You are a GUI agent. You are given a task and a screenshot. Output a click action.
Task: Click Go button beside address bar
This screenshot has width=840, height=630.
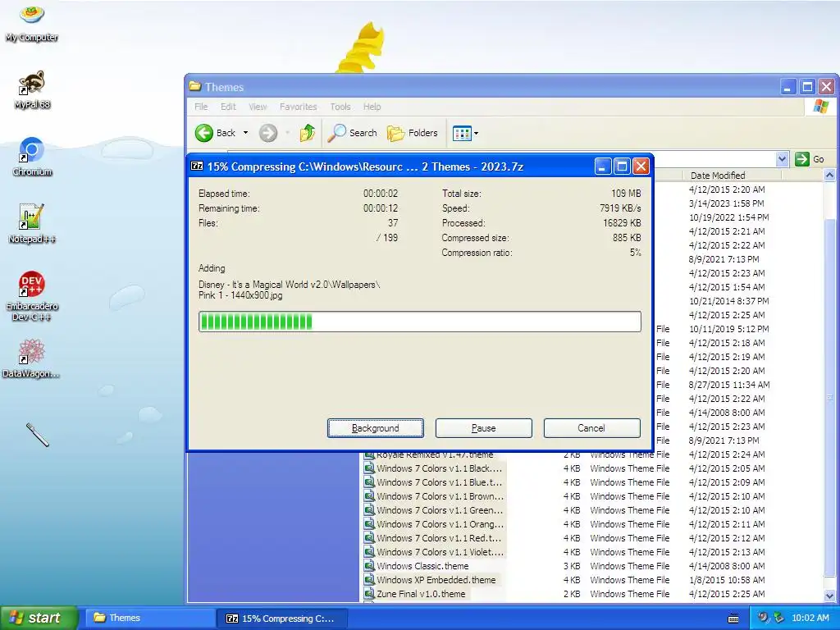(x=810, y=159)
